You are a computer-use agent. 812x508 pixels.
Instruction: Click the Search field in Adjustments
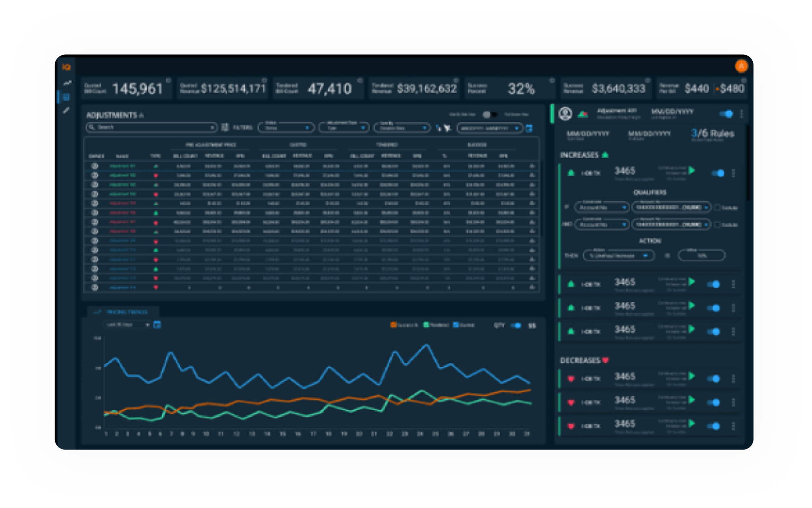tap(151, 127)
